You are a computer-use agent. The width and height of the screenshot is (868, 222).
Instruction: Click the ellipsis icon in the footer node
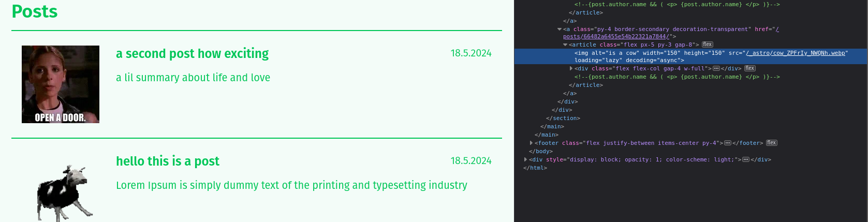(x=728, y=143)
